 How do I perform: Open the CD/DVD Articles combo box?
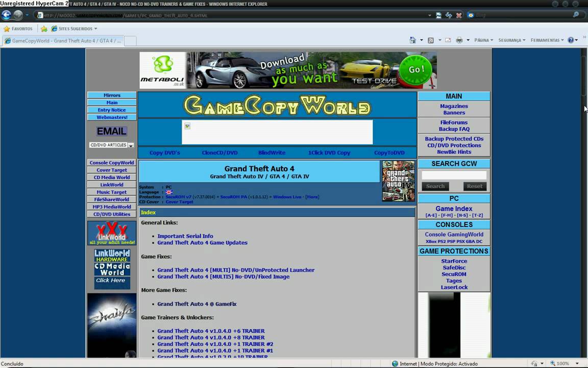click(x=112, y=145)
